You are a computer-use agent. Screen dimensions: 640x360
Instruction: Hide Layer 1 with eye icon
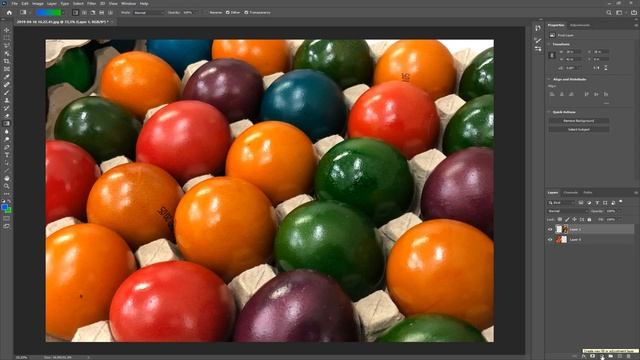coord(550,229)
